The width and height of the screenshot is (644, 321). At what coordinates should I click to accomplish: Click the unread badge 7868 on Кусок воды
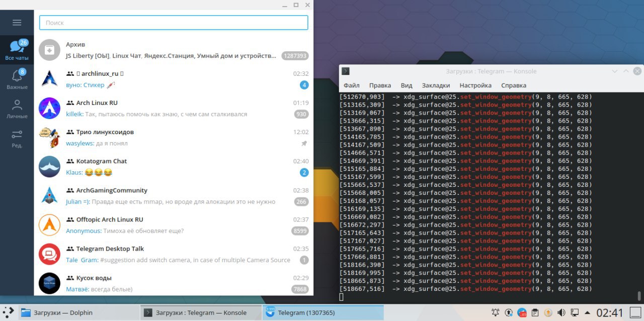click(300, 289)
